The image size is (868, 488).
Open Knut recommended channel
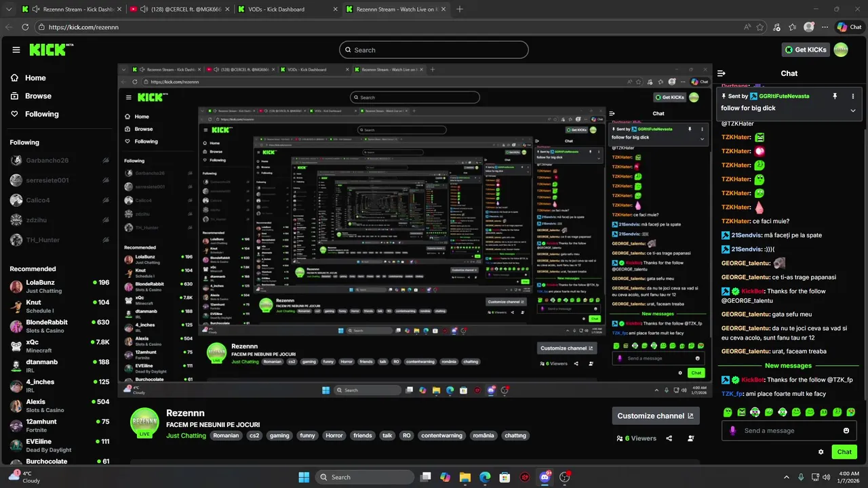tap(59, 306)
